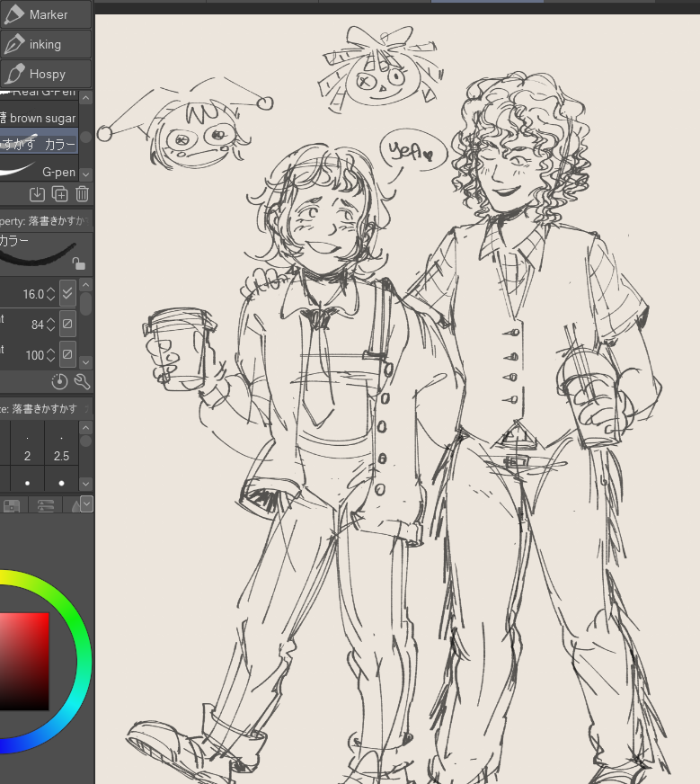Image resolution: width=700 pixels, height=784 pixels.
Task: Click the active canvas tab above drawing
Action: pyautogui.click(x=487, y=2)
